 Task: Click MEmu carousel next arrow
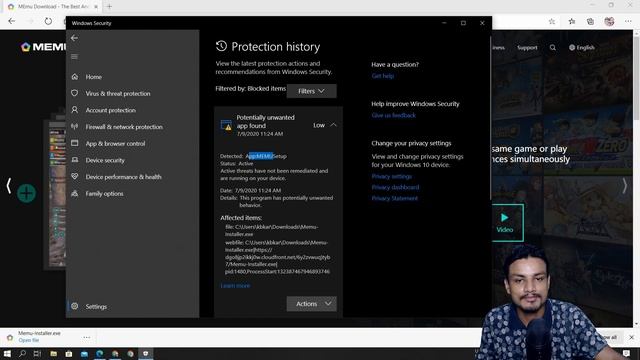624,186
